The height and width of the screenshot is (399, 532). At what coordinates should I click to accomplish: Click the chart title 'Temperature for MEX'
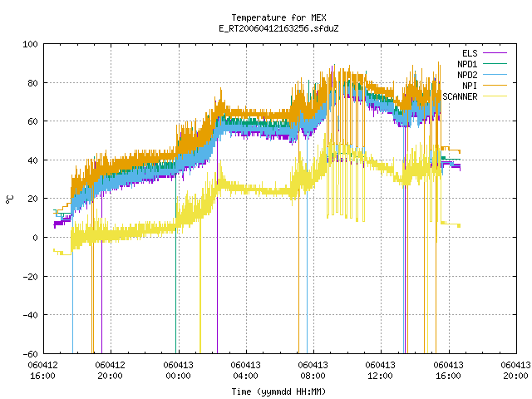tap(278, 17)
